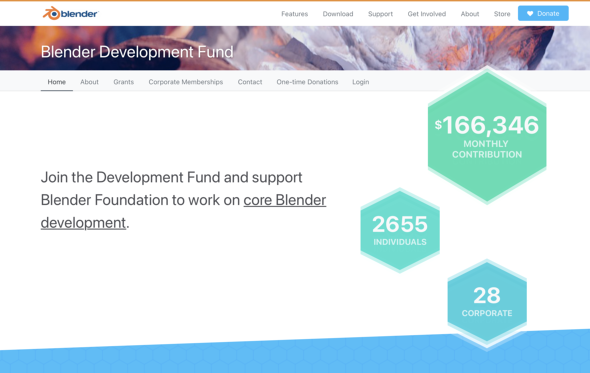Screen dimensions: 590x373
Task: Visit the Store link
Action: (x=502, y=14)
